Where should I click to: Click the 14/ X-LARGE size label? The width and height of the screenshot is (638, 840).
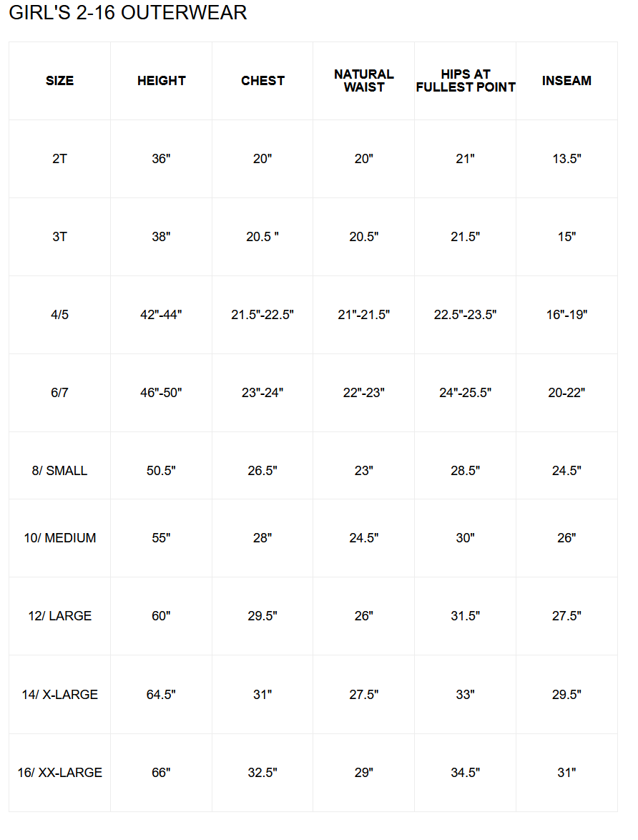(59, 695)
